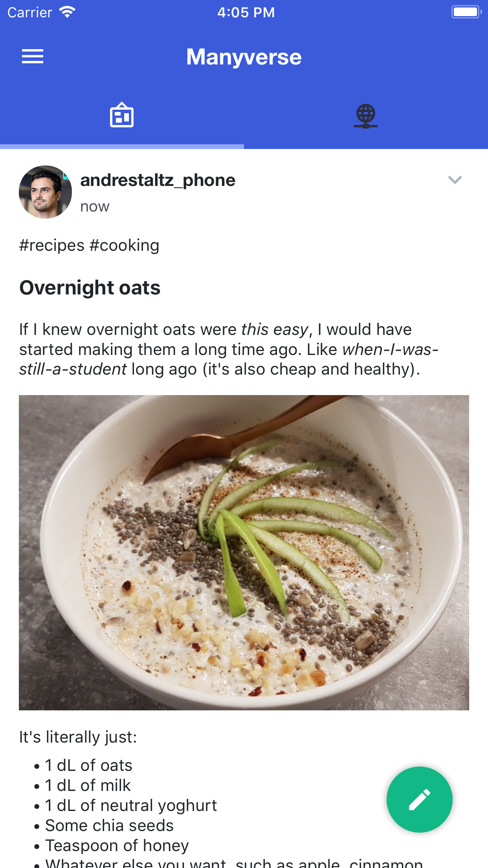Tap the "It's literally just:" text
The height and width of the screenshot is (868, 488).
pyautogui.click(x=78, y=737)
